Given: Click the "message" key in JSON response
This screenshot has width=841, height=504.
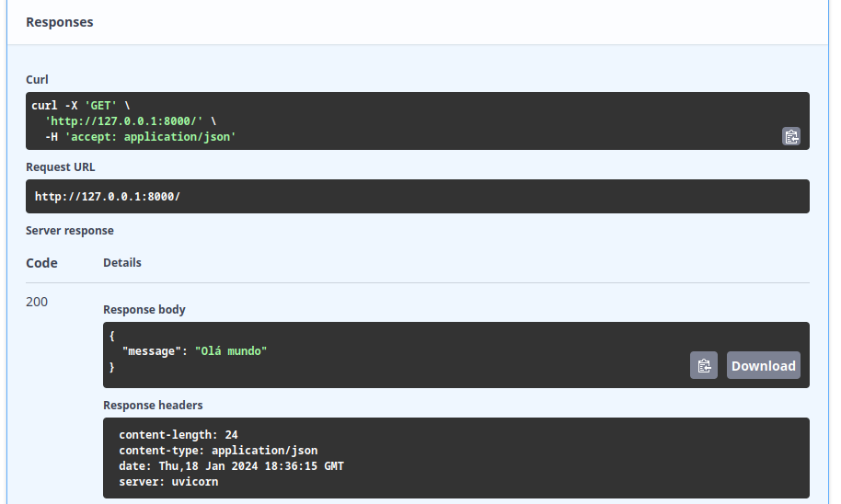Looking at the screenshot, I should (152, 351).
